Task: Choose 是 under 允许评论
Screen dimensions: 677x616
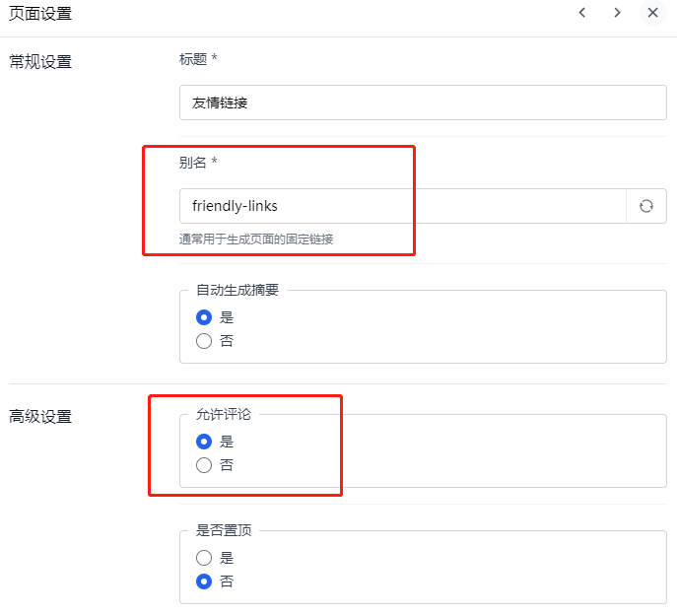Action: coord(204,442)
